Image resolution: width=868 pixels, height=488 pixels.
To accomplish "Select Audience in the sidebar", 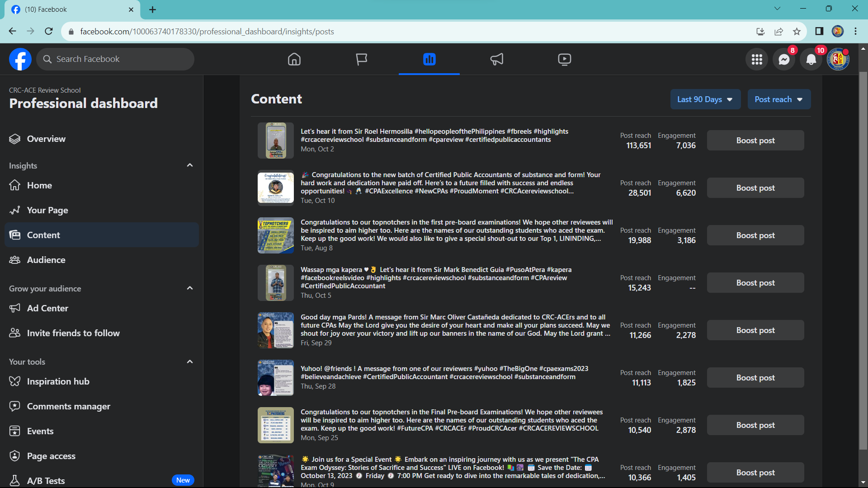I will pos(46,260).
